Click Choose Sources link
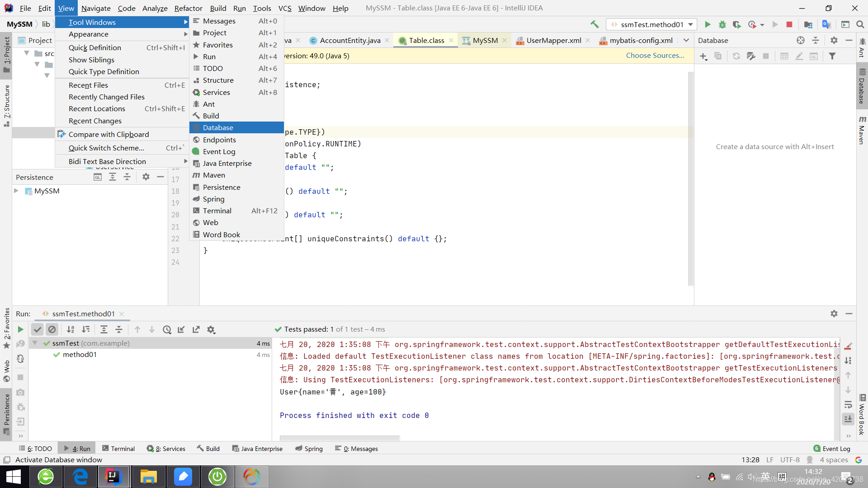The image size is (868, 488). click(x=655, y=55)
